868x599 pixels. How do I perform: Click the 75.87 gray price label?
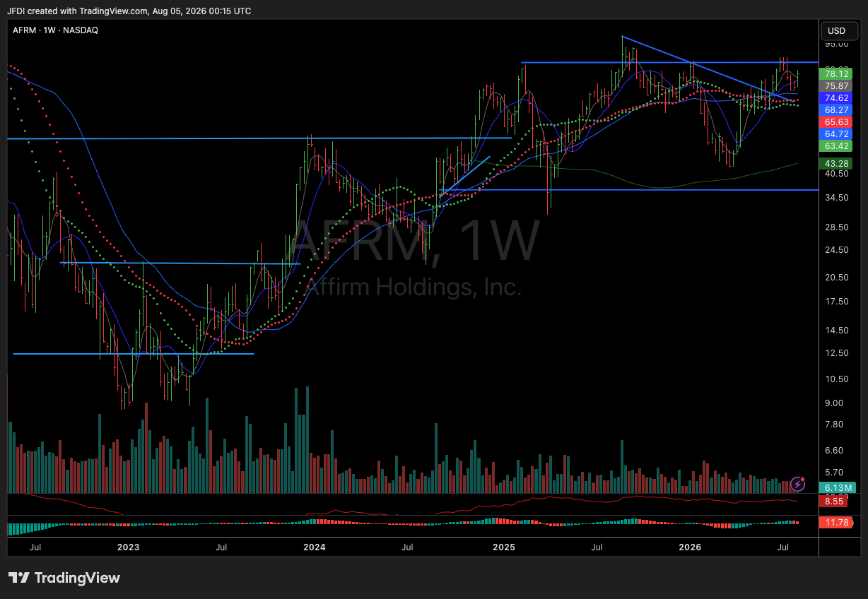[x=836, y=85]
